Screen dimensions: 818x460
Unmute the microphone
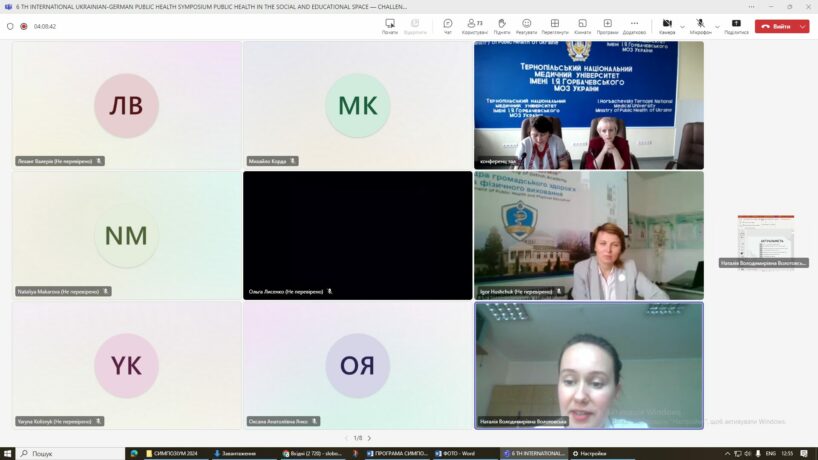pos(700,26)
